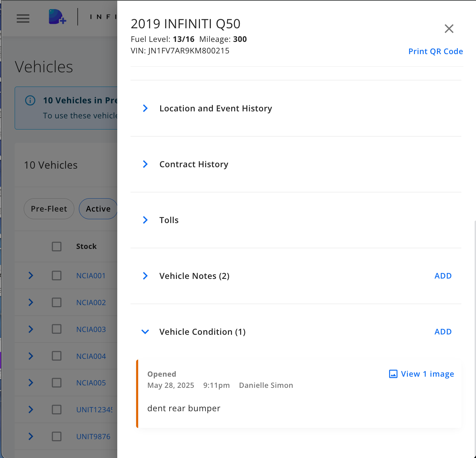This screenshot has width=476, height=458.
Task: Collapse the Vehicle Condition (1) section
Action: (145, 332)
